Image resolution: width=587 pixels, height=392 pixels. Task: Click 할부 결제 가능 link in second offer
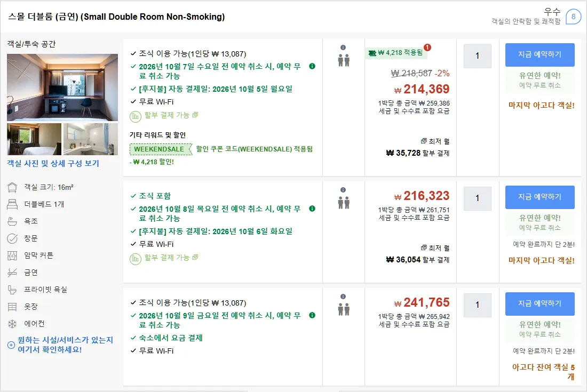pos(171,258)
